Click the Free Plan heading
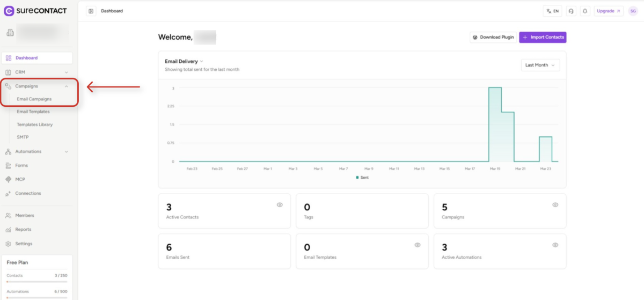644x300 pixels. coord(18,262)
